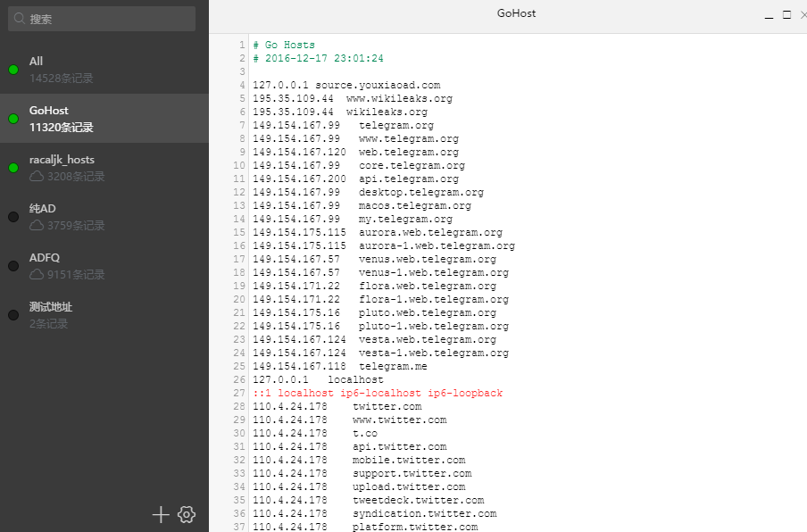Click the flora-1.web.telegram.org host line
Viewport: 807px width, 532px height.
coord(381,299)
